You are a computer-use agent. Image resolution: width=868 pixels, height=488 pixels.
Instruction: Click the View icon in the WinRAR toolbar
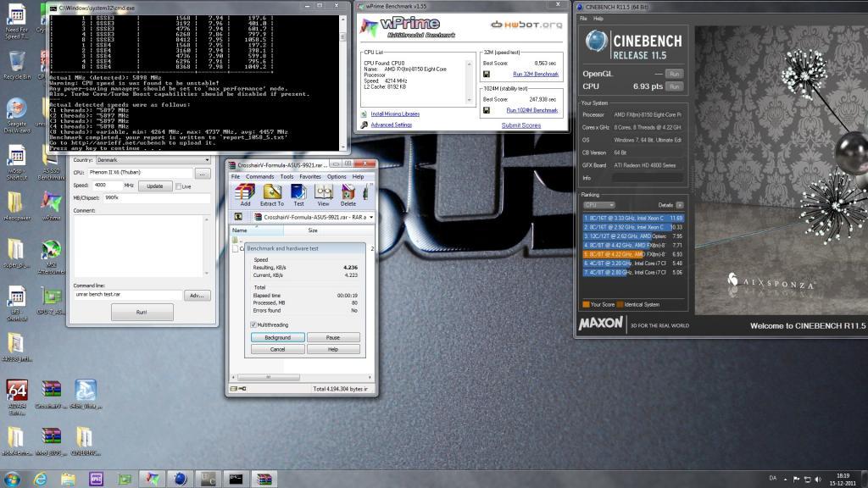click(323, 194)
